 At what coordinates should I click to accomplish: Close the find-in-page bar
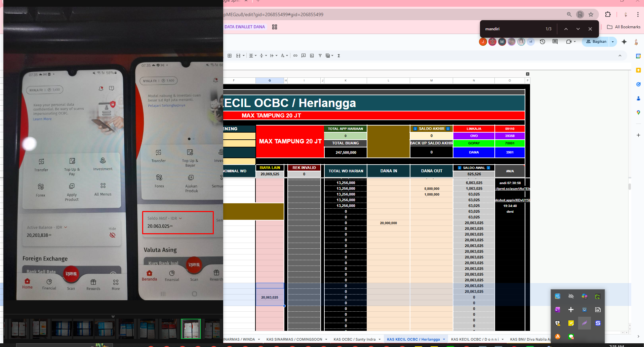590,29
